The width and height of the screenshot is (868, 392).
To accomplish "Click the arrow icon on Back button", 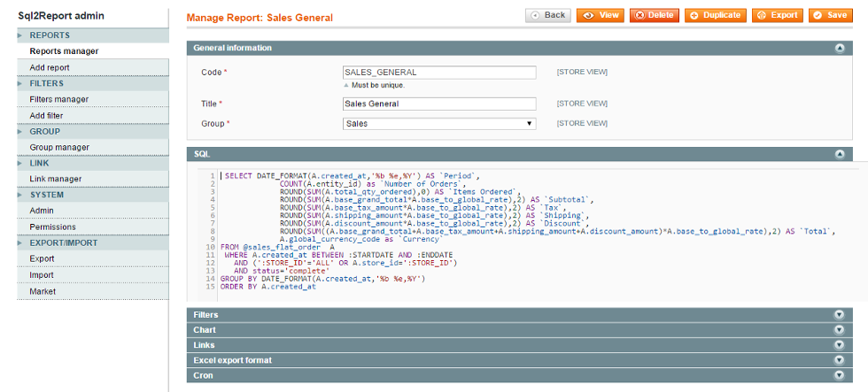I will [x=535, y=15].
